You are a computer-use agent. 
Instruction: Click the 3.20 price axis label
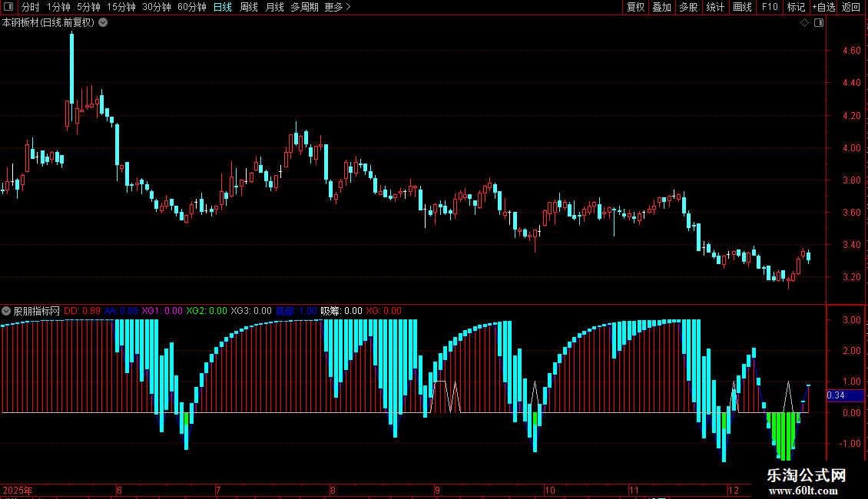click(851, 277)
